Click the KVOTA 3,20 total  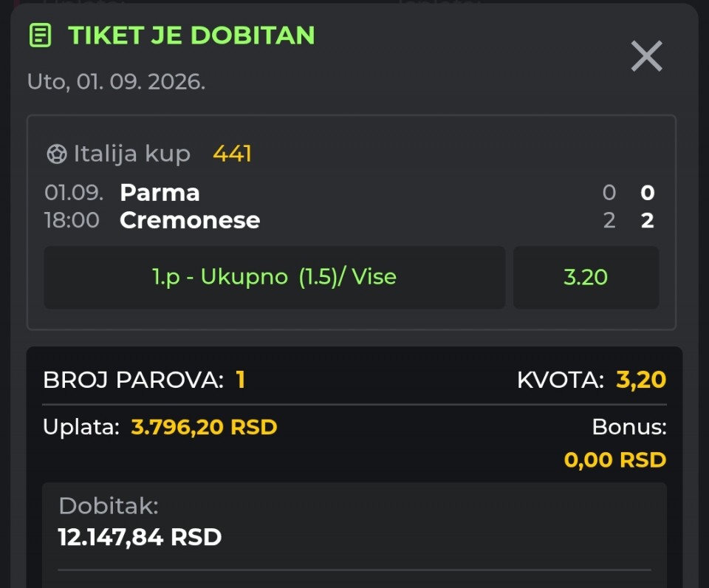[641, 380]
